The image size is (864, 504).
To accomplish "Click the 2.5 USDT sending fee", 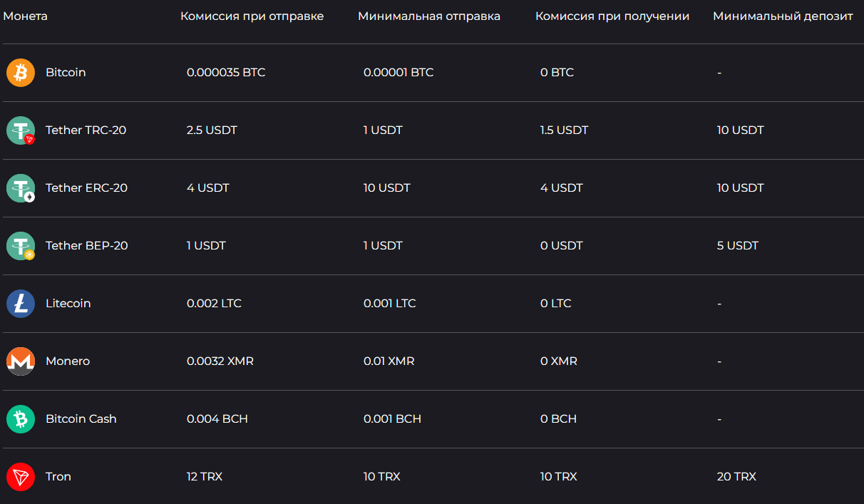I will pos(212,130).
